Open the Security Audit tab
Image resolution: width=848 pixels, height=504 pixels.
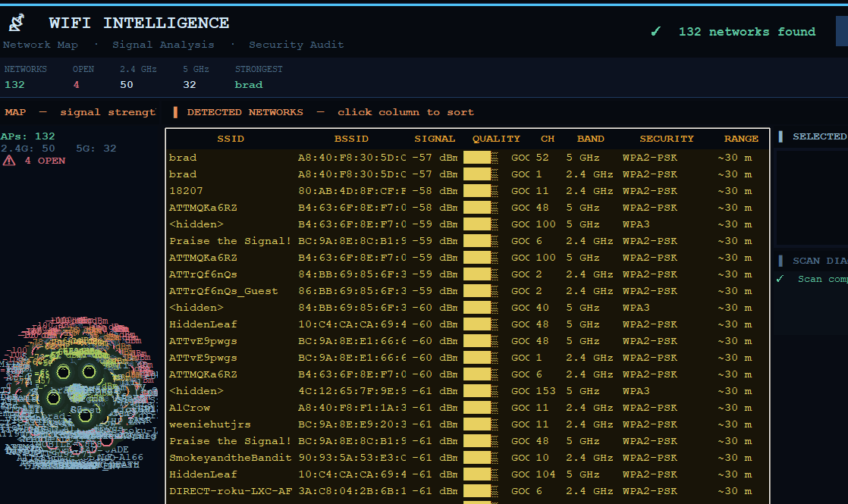[296, 45]
